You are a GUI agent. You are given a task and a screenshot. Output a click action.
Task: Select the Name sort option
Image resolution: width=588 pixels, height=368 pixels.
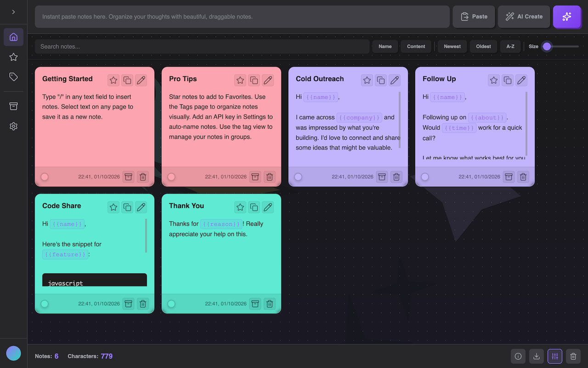pos(385,46)
